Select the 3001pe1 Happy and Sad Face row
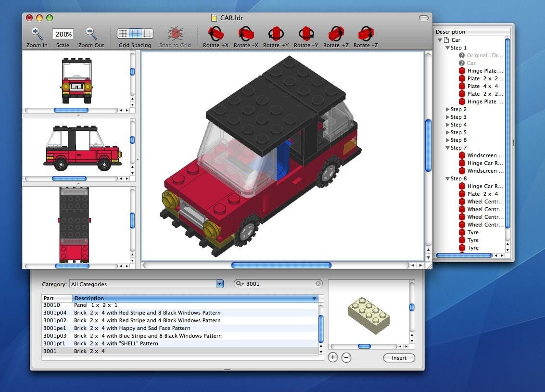 coord(180,328)
